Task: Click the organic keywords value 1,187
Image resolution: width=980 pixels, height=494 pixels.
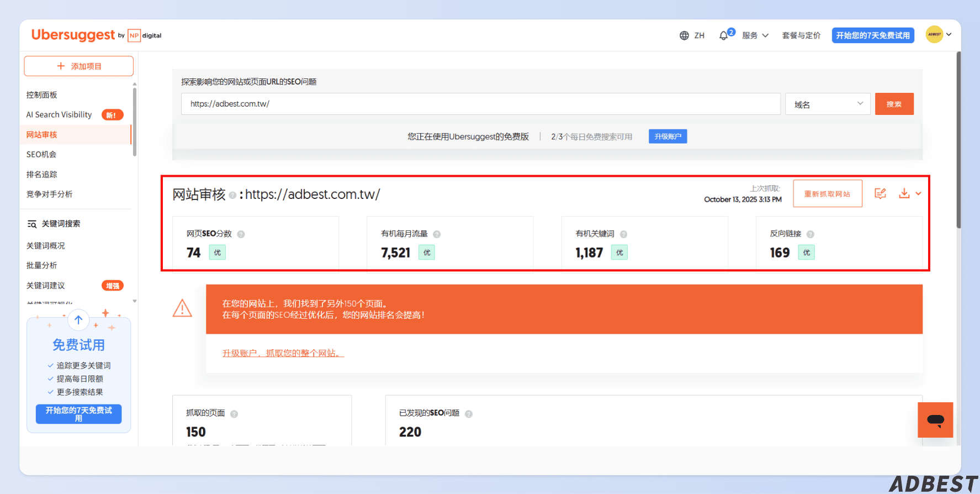Action: coord(589,253)
